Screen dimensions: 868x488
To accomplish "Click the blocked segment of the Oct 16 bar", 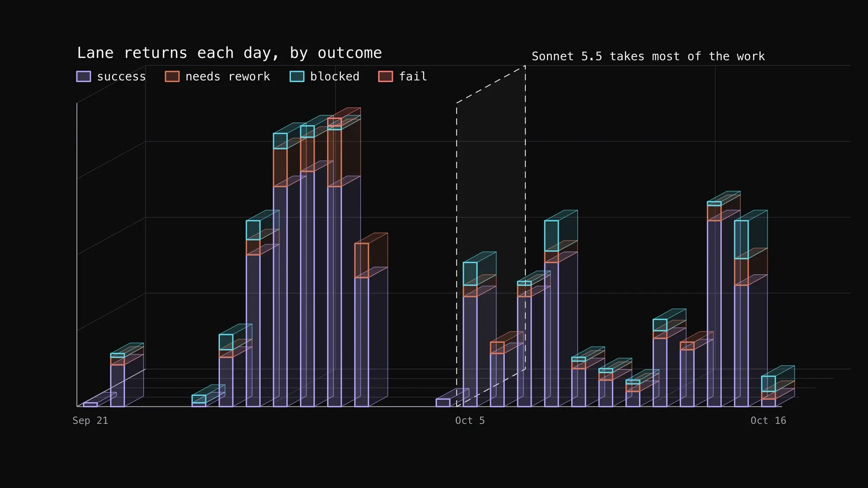I will (x=769, y=384).
